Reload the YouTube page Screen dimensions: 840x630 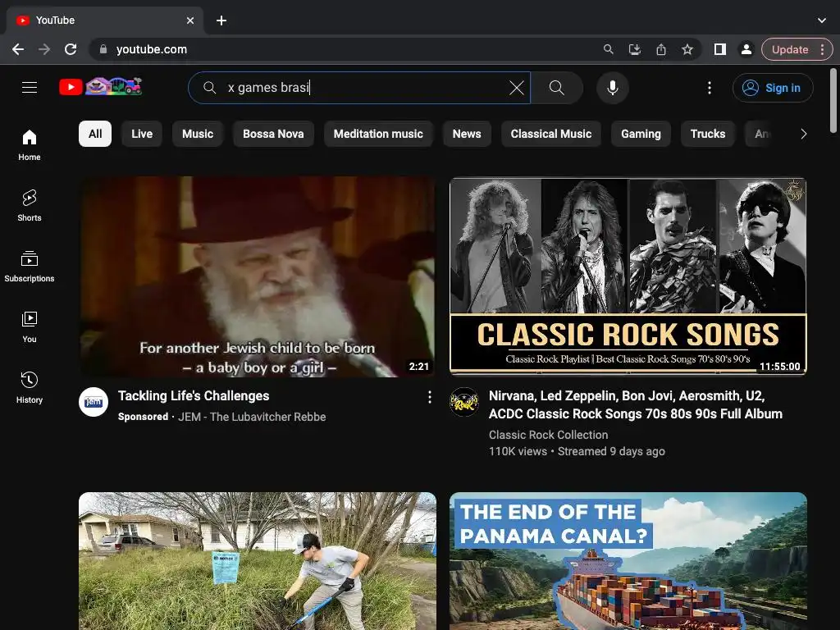tap(71, 49)
